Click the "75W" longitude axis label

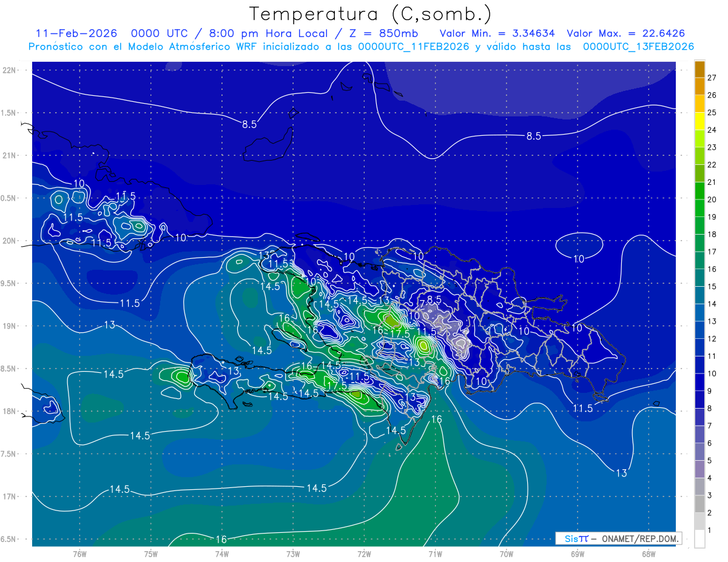pyautogui.click(x=151, y=554)
